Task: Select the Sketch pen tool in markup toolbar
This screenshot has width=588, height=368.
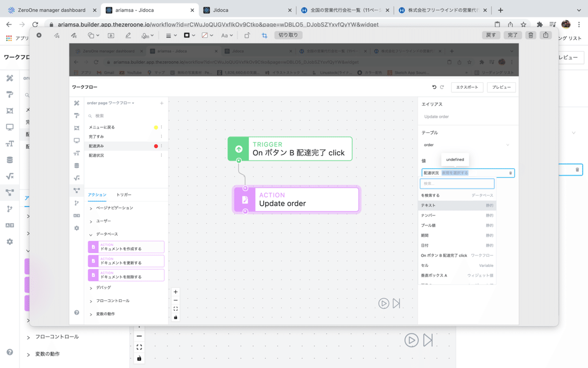Action: tap(57, 35)
